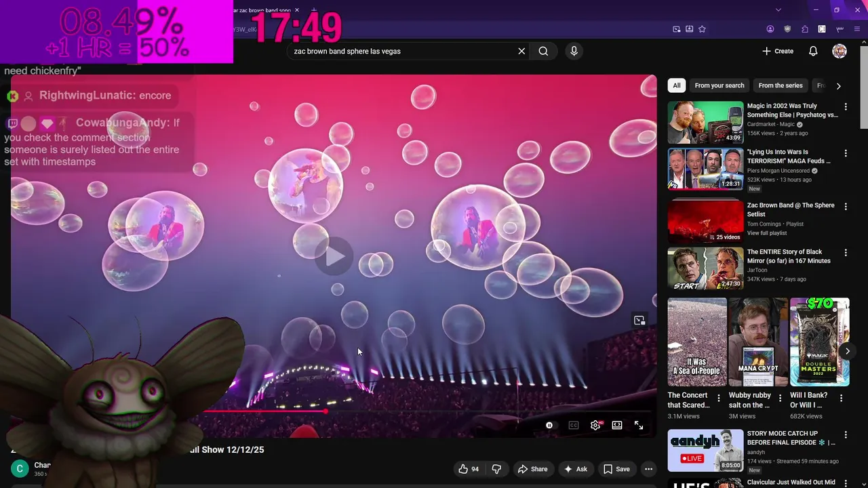Share this video

[532, 469]
